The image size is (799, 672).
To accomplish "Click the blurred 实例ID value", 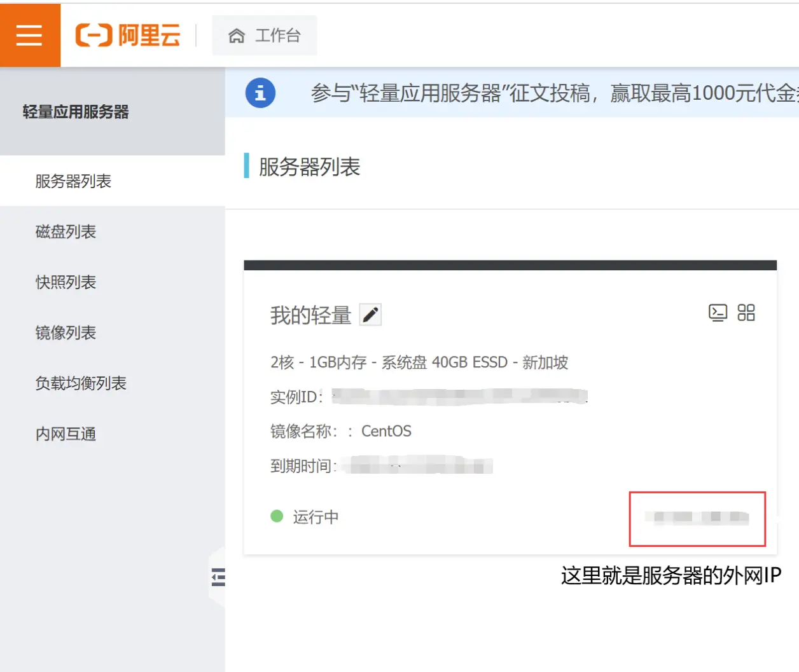I will [x=459, y=396].
